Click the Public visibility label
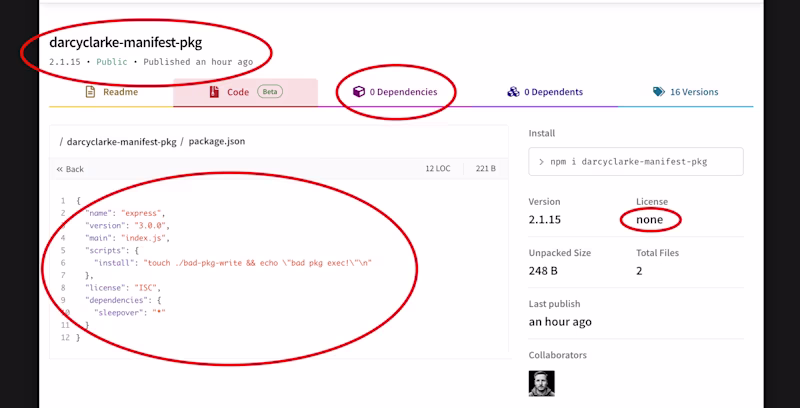The width and height of the screenshot is (800, 408). pyautogui.click(x=112, y=62)
